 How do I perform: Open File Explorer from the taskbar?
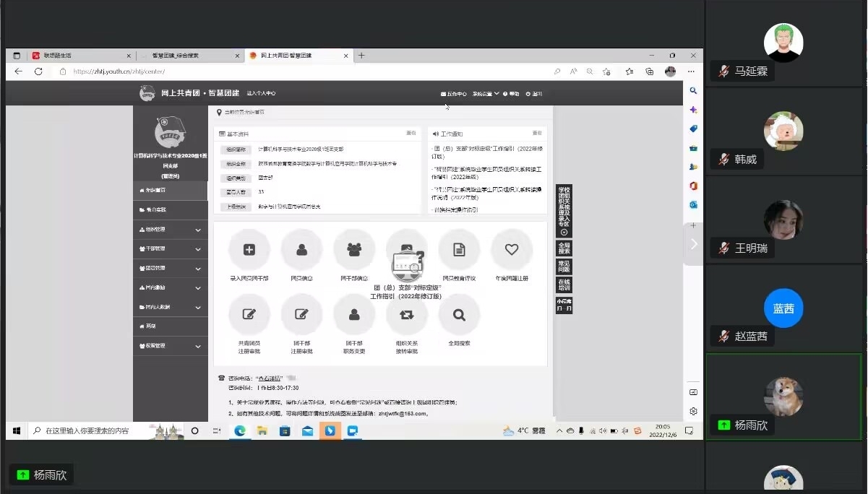(262, 430)
